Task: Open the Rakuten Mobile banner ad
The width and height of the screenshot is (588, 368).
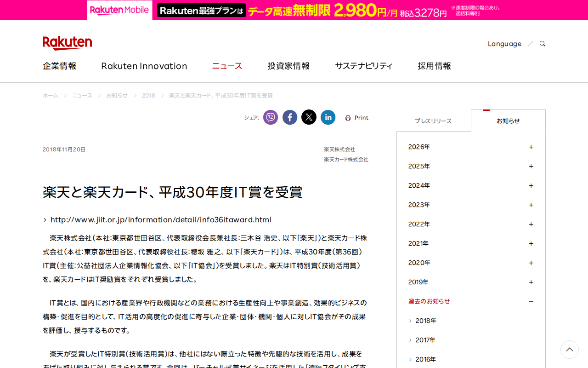Action: [294, 10]
